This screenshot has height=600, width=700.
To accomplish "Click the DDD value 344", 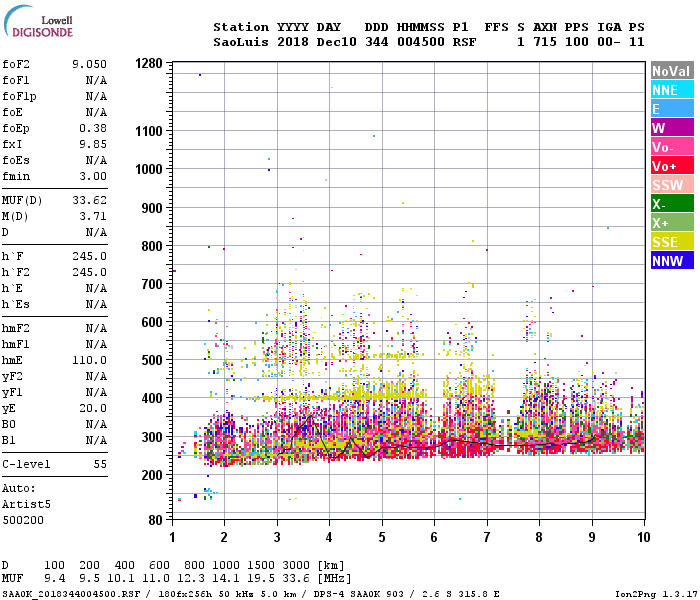I will [377, 42].
